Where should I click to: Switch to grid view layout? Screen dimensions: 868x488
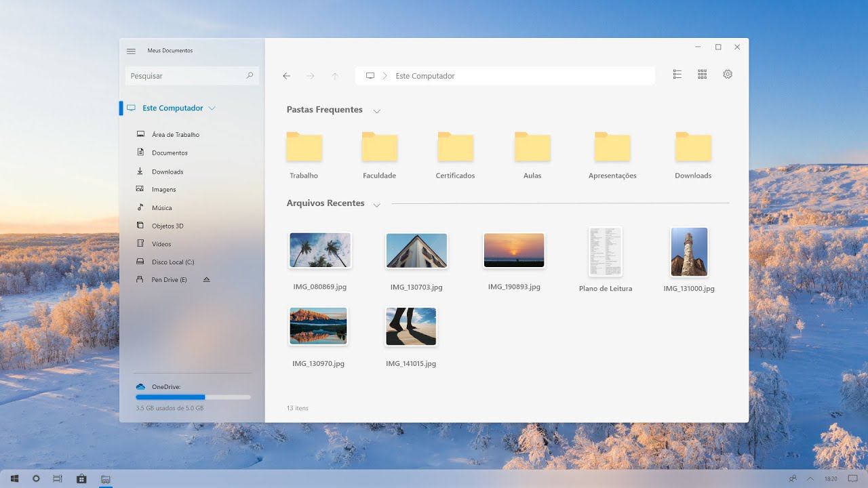(x=702, y=75)
